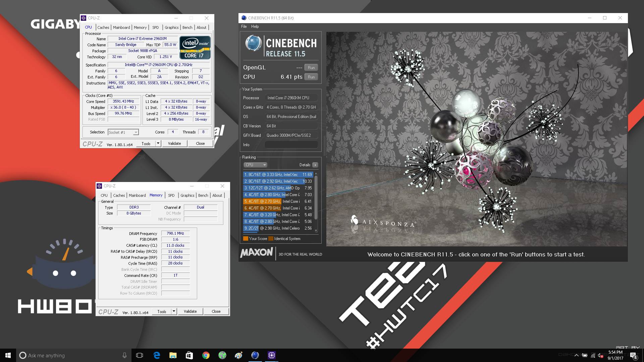The width and height of the screenshot is (644, 362).
Task: Launch Microsoft Edge from the taskbar
Action: pyautogui.click(x=157, y=355)
